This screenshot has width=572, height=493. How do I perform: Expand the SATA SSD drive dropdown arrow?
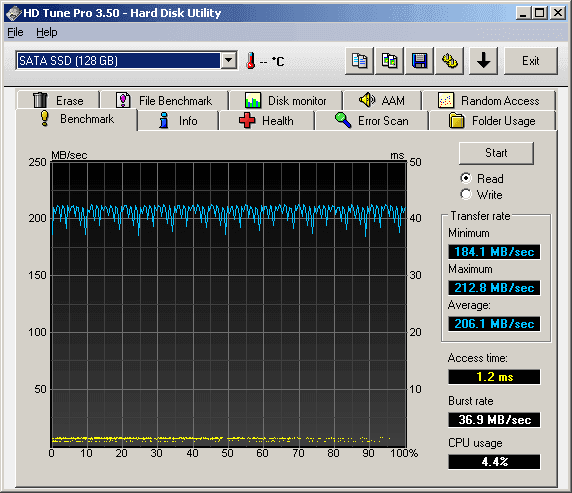pos(229,61)
